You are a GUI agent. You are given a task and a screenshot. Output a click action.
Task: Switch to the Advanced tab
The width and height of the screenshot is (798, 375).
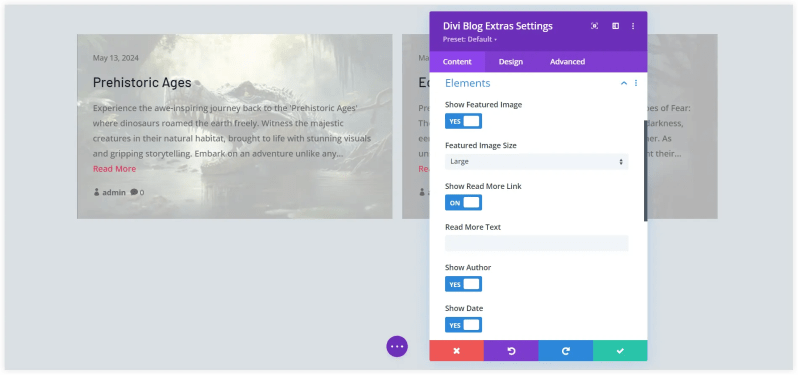tap(567, 62)
